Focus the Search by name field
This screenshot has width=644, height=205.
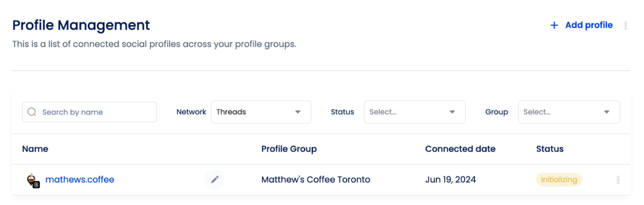pyautogui.click(x=94, y=112)
